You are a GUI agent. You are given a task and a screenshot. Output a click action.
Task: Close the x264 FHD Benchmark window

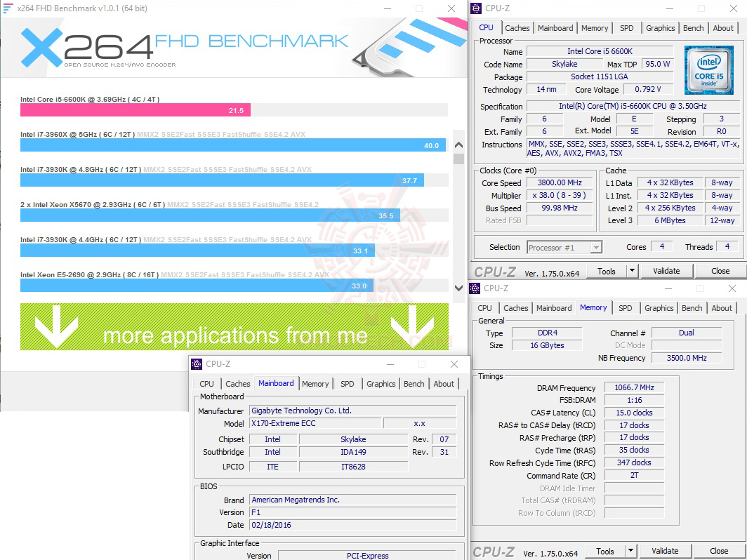tap(451, 8)
